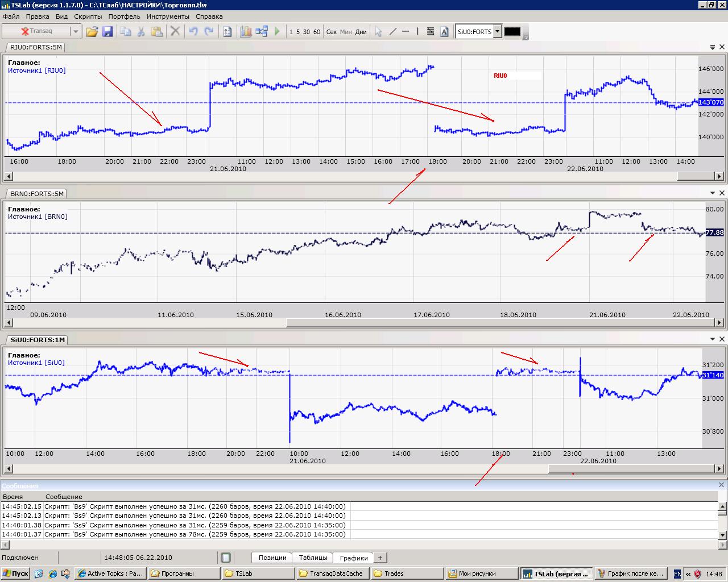Expand RIU0:FORTS panel options arrow
The height and width of the screenshot is (582, 728).
tap(713, 47)
